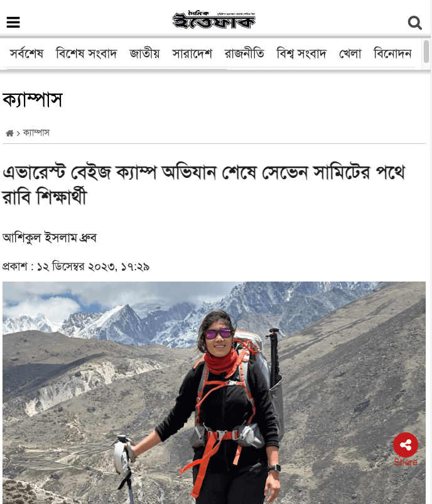The image size is (432, 504).
Task: Click the horizontal scroll indicator under menu
Action: click(x=117, y=68)
